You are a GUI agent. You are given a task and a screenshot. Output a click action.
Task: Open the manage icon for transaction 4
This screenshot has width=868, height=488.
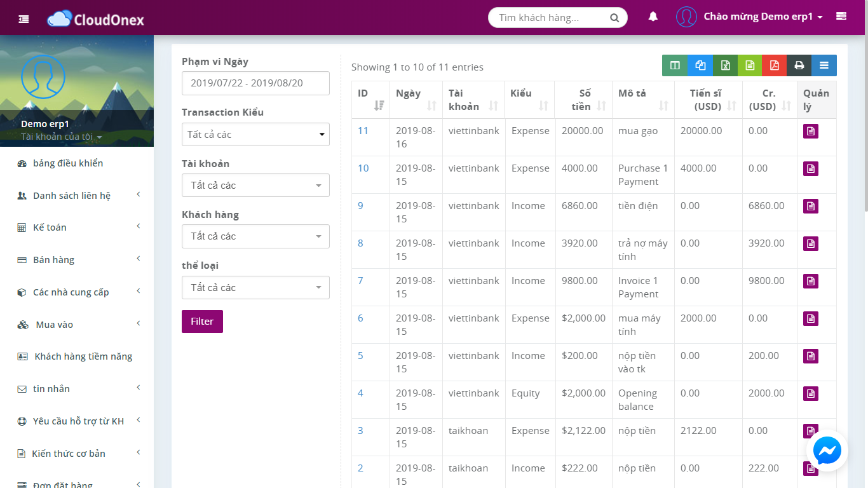(x=810, y=393)
